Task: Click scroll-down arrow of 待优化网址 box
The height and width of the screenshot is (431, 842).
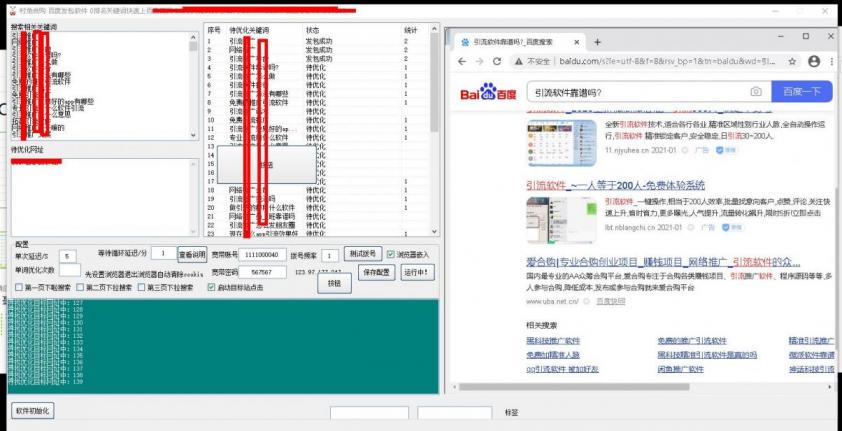Action: coord(194,231)
